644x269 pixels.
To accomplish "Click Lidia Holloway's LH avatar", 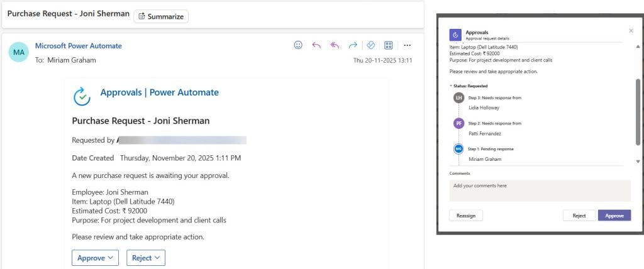I will point(458,98).
